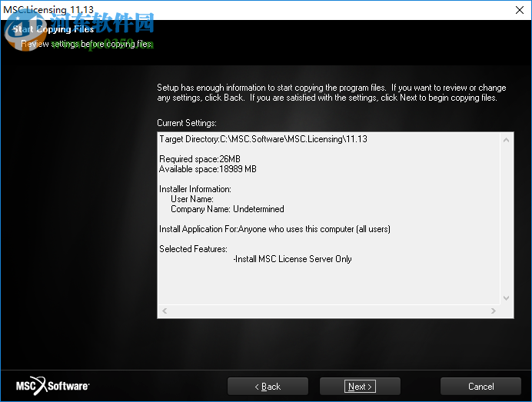Click the settings box scroll up arrow

pos(506,140)
